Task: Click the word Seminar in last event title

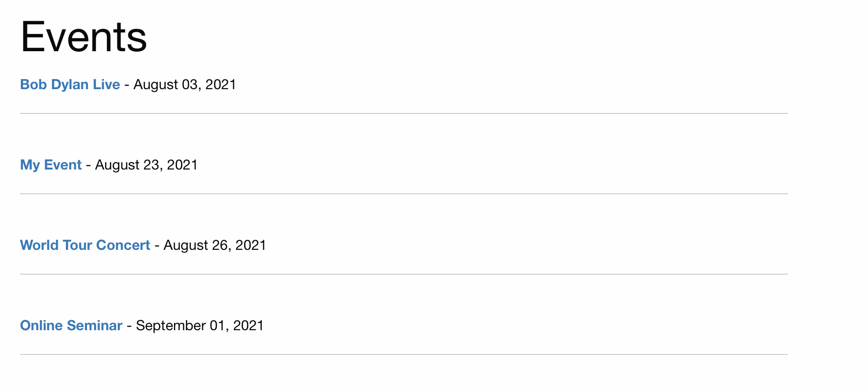Action: tap(95, 325)
